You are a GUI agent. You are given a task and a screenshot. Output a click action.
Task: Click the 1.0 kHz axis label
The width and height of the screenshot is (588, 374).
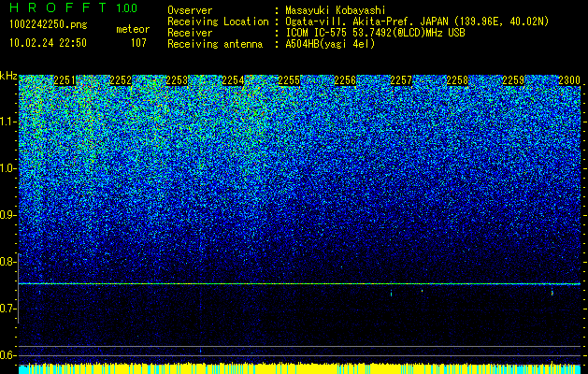coord(8,168)
